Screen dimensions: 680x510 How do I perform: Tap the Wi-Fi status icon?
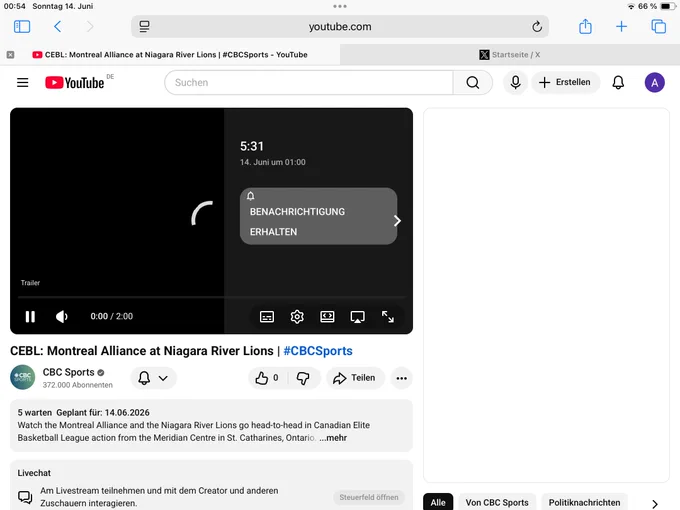point(631,6)
